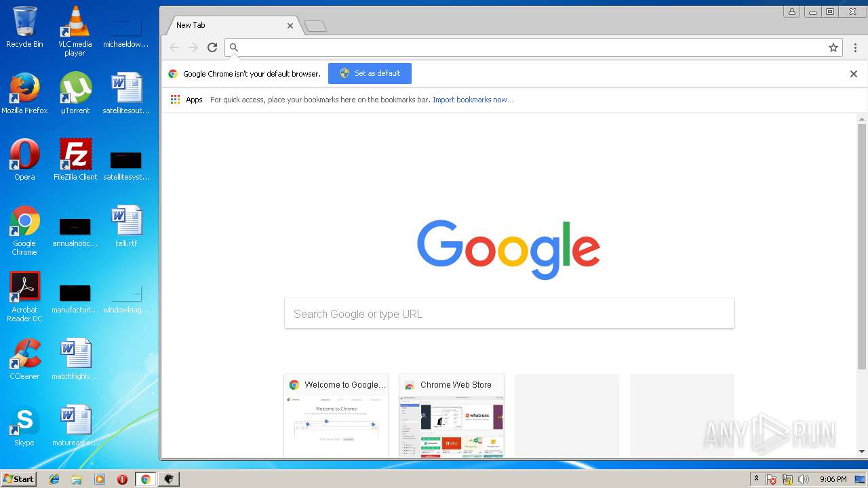Screen dimensions: 868x488
Task: Select the Skype desktop icon
Action: pyautogui.click(x=24, y=426)
